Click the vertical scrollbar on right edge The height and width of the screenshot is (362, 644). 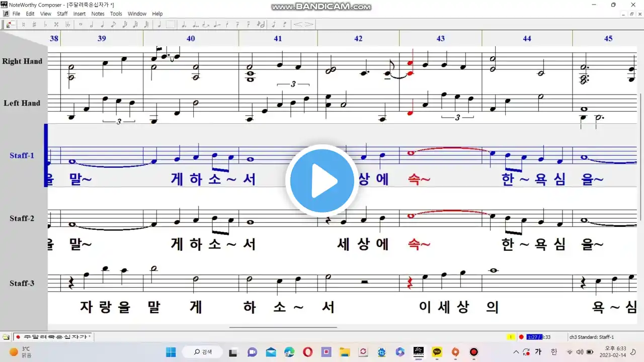640,156
